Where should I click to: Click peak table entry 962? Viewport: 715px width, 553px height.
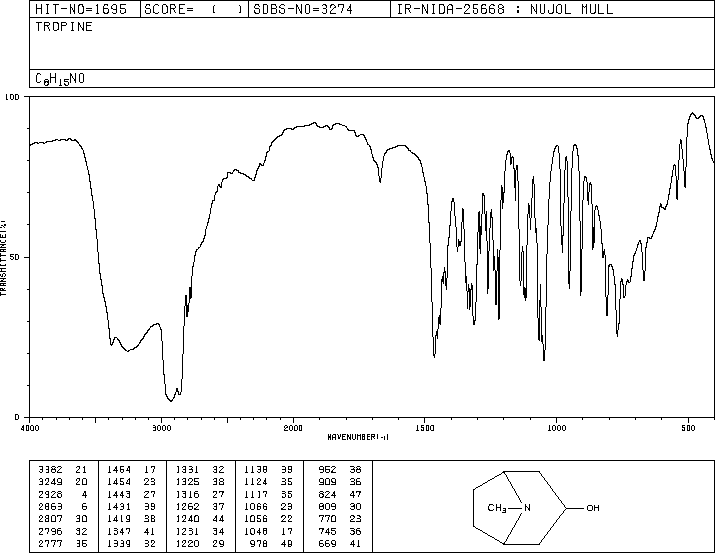point(327,469)
